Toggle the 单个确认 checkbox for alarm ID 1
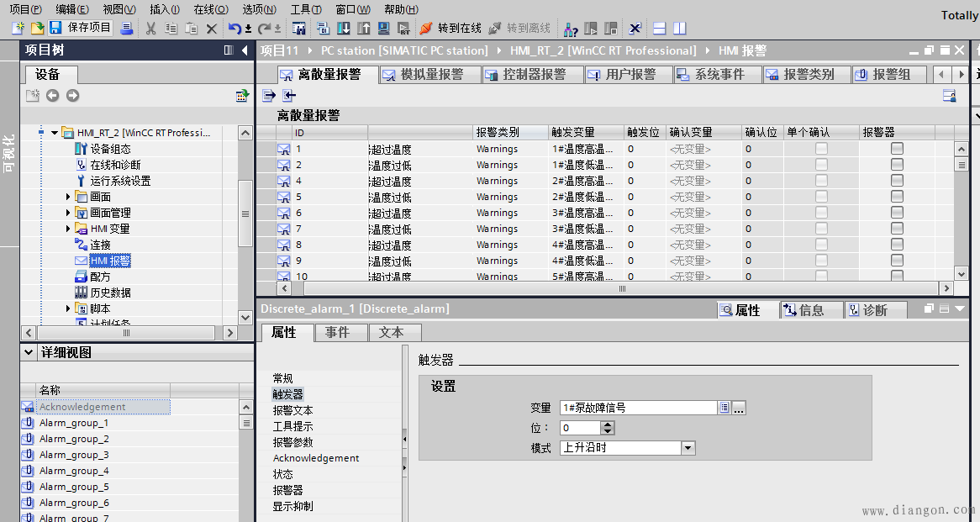This screenshot has height=522, width=980. [x=821, y=149]
